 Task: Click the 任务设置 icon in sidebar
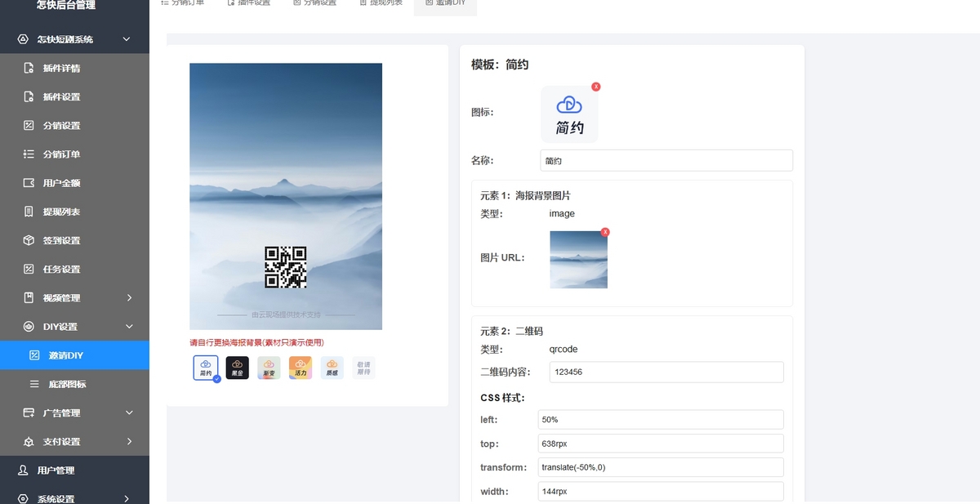coord(29,269)
